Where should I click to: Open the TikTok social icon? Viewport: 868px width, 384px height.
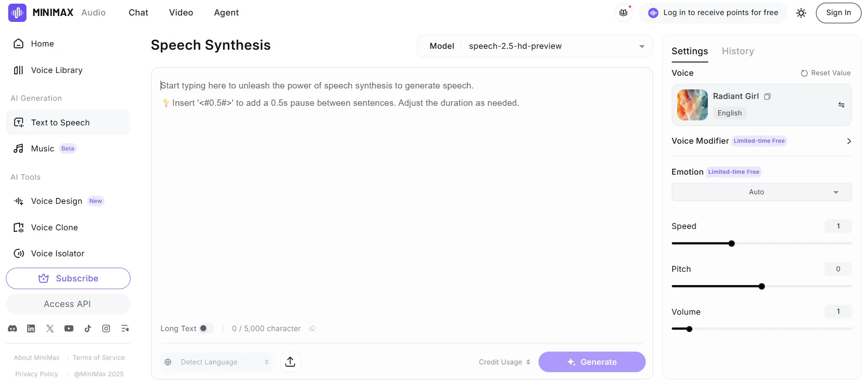pyautogui.click(x=88, y=328)
